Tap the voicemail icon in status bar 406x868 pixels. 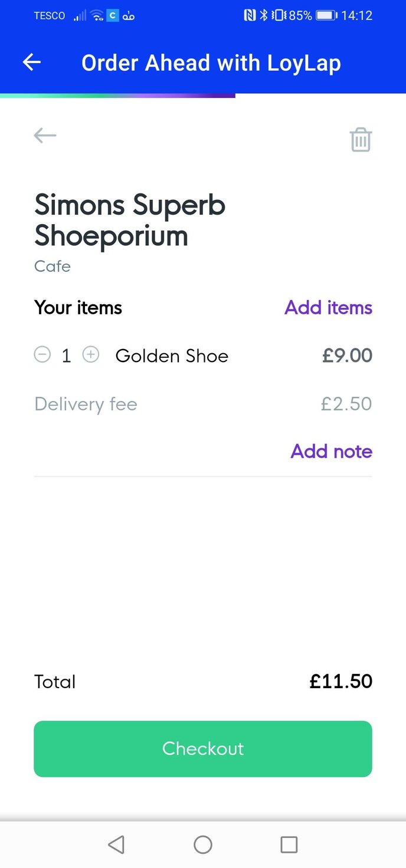click(x=129, y=17)
